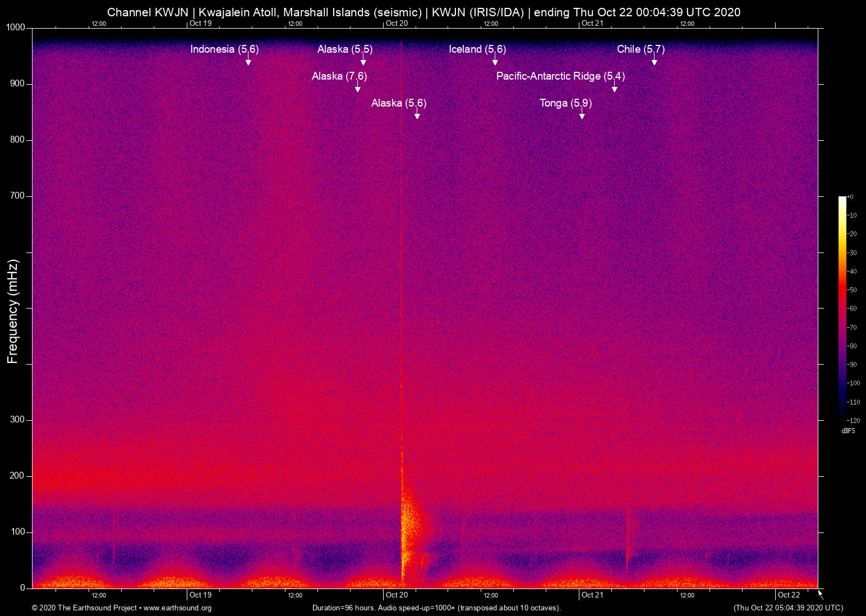Click the arrow beneath the Alaska (5.6) label
This screenshot has height=616, width=866.
click(x=417, y=115)
